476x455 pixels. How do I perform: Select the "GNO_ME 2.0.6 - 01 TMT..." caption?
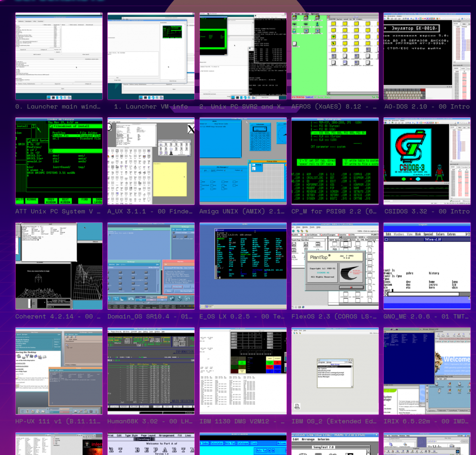point(426,316)
